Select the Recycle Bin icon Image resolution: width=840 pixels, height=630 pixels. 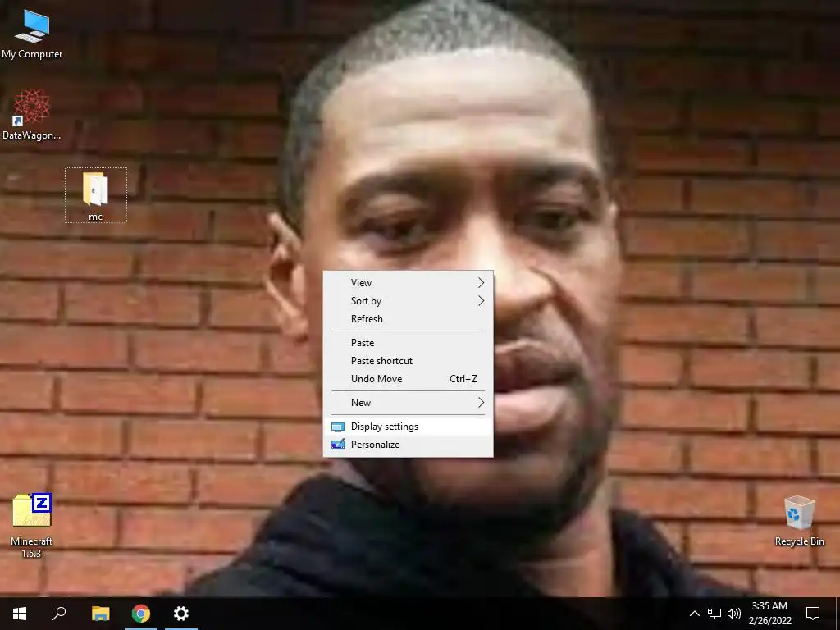pyautogui.click(x=799, y=521)
